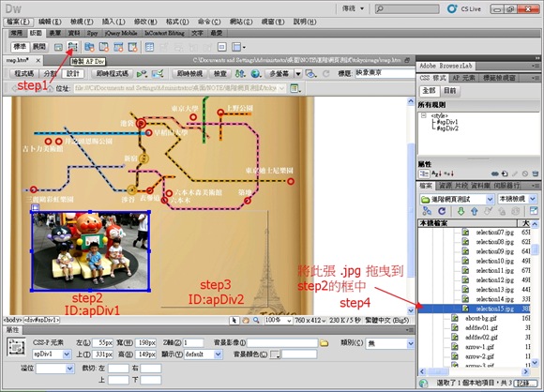Click the CSS-P element icon in Properties
Viewport: 544px width, 392px height.
pos(16,347)
